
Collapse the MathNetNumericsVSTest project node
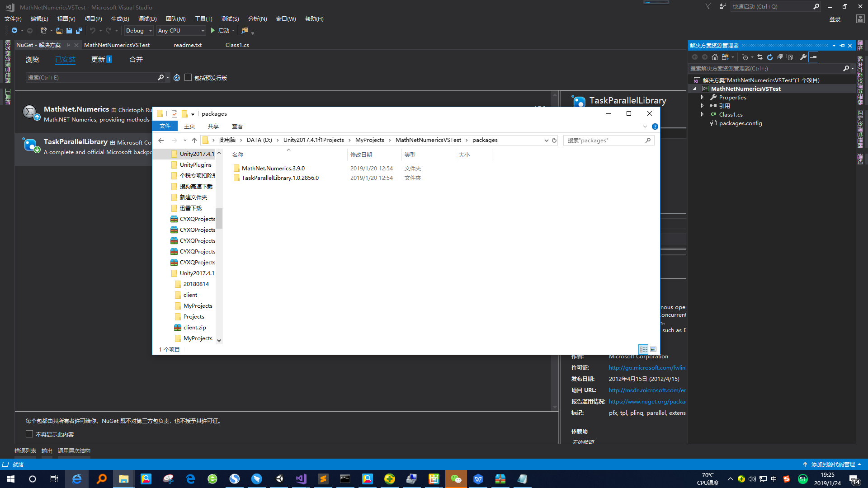point(695,89)
